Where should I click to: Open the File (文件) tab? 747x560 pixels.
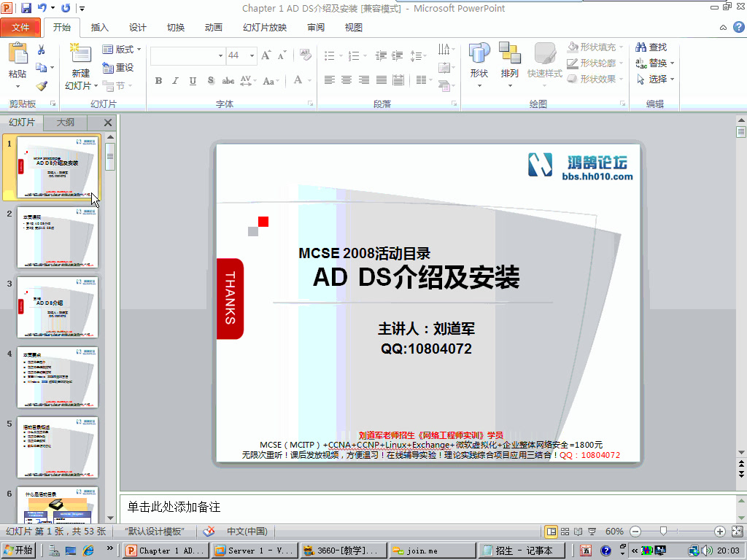[x=20, y=28]
